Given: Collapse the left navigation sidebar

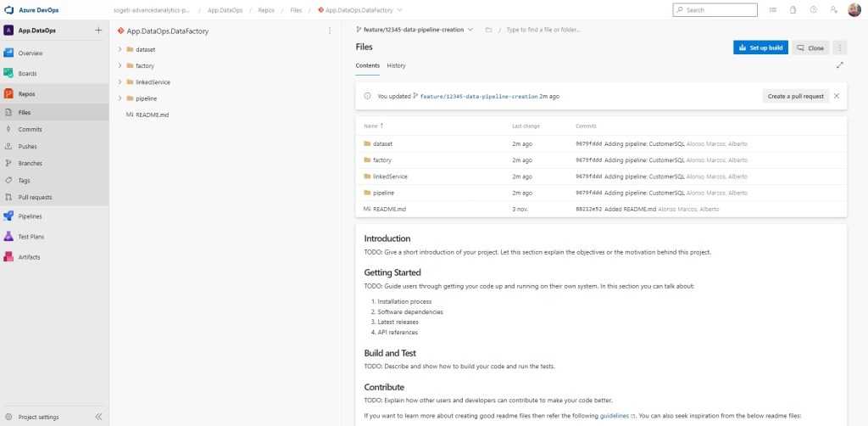Looking at the screenshot, I should click(98, 417).
